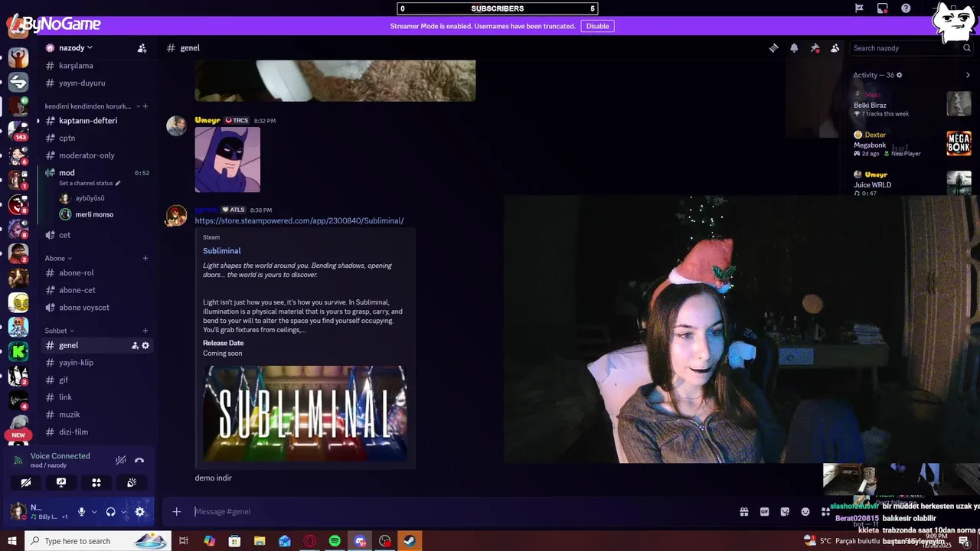The image size is (980, 551).
Task: Open the Subliminal embed title link
Action: coord(221,251)
